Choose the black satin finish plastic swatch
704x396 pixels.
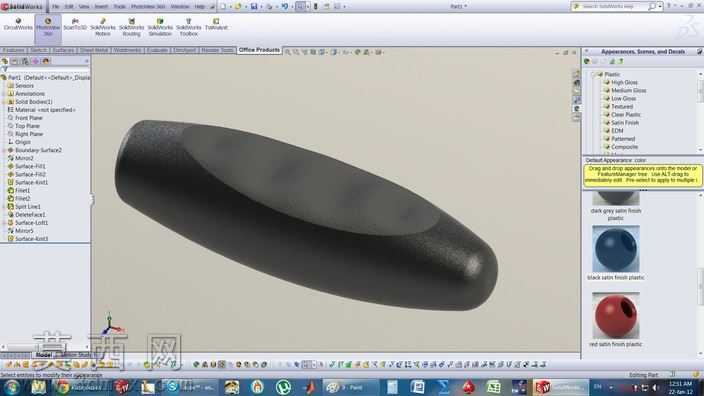pos(616,249)
